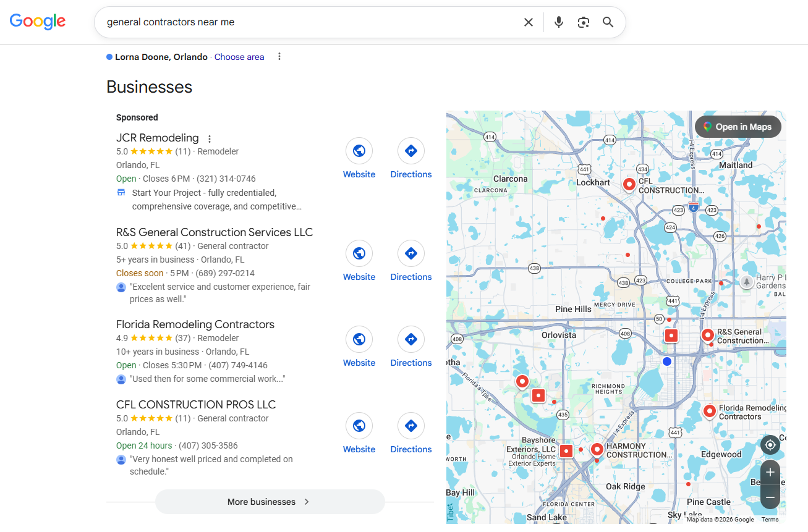The width and height of the screenshot is (808, 532).
Task: Expand the More businesses list
Action: click(270, 502)
